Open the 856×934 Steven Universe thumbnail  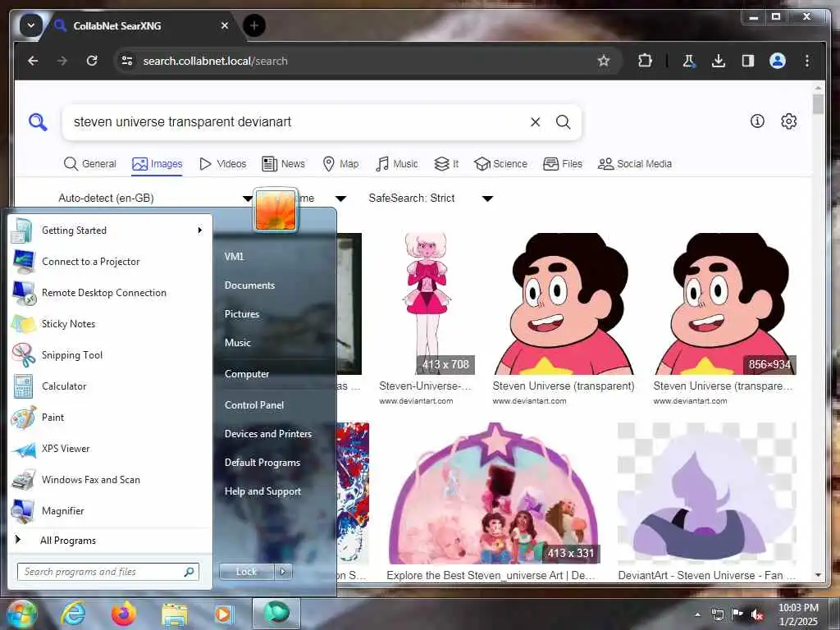click(x=725, y=304)
